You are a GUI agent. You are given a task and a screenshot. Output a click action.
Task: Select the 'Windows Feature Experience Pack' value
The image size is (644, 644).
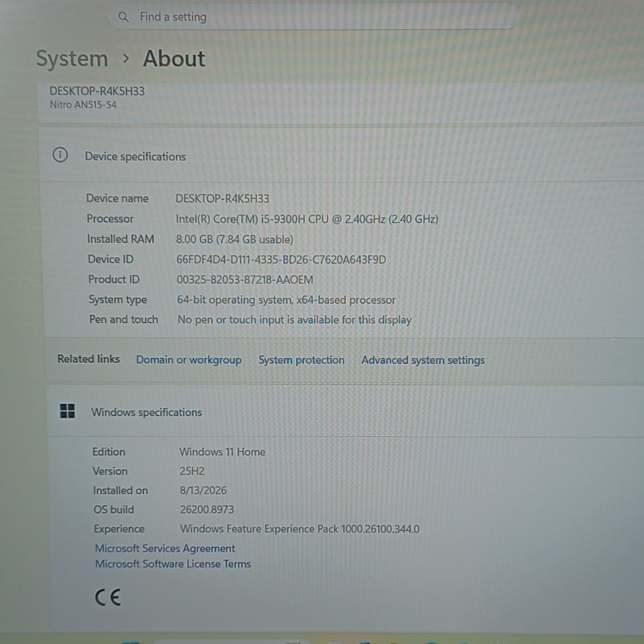pyautogui.click(x=300, y=529)
